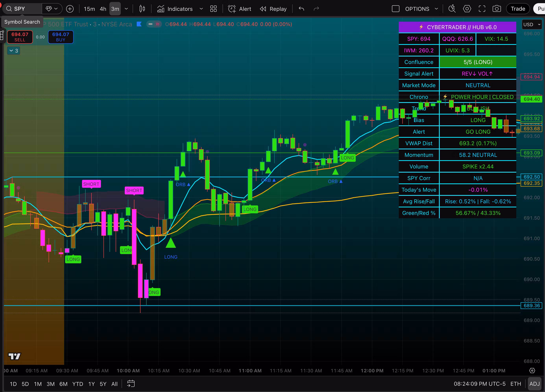Create a new Alert
Screen dimensions: 545x392
point(240,9)
